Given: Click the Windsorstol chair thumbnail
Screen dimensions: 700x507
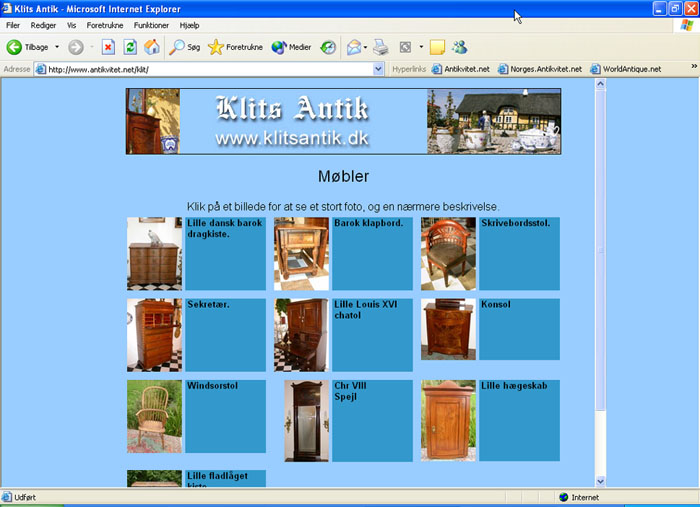Looking at the screenshot, I should point(154,416).
